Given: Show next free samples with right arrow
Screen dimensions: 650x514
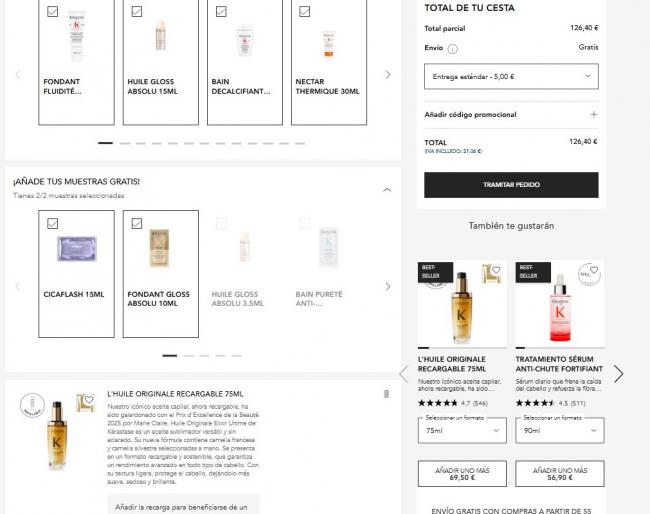Looking at the screenshot, I should click(388, 286).
